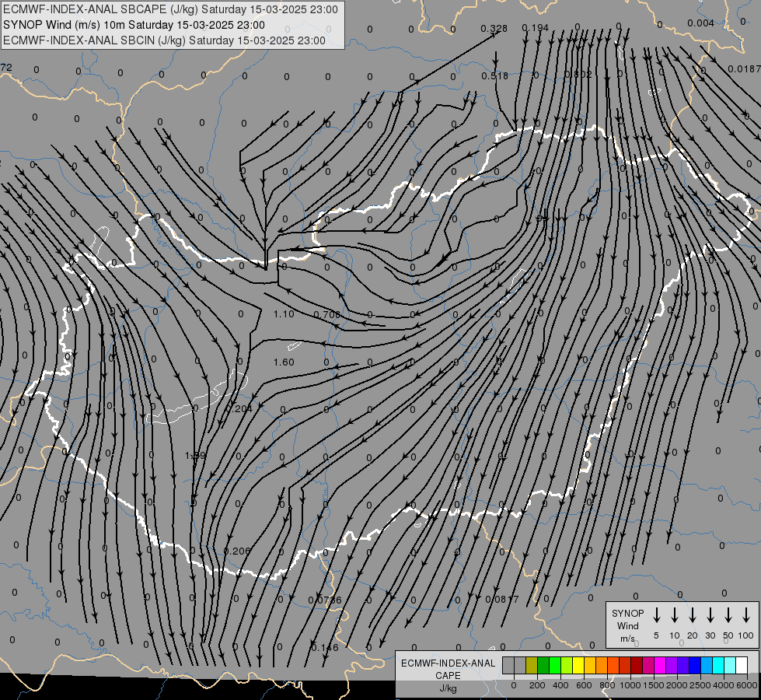Screen dimensions: 761x700
Task: Select the SBCIN title line
Action: tap(164, 40)
